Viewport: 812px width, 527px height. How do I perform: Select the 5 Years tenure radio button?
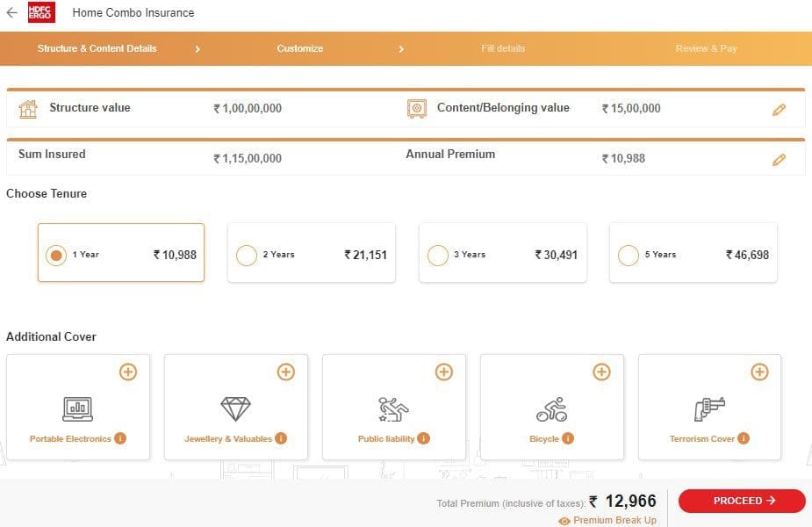click(629, 255)
